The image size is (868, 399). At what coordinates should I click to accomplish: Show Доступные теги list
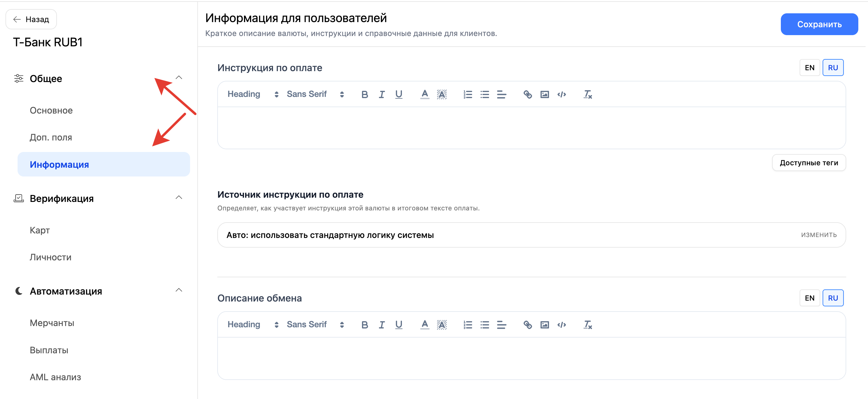click(x=809, y=163)
